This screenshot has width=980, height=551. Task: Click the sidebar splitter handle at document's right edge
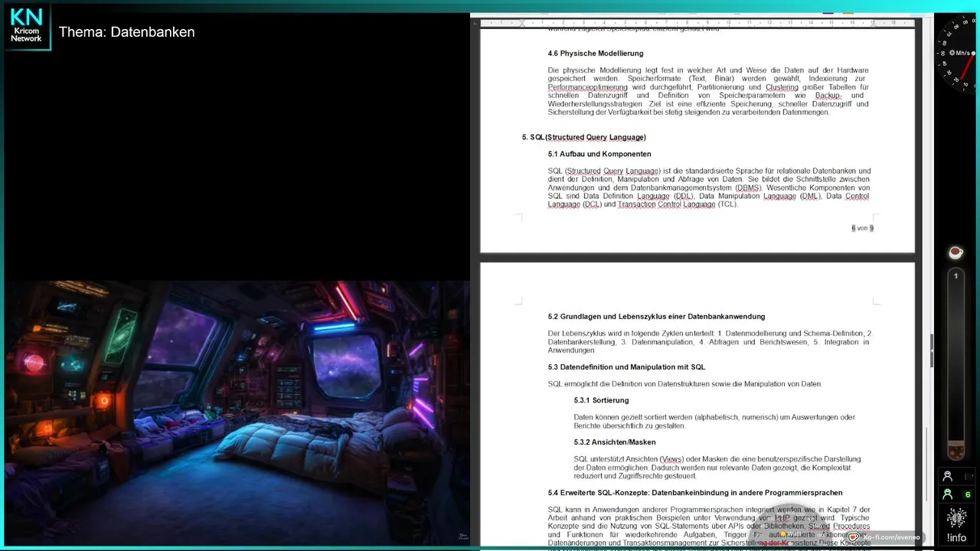932,350
